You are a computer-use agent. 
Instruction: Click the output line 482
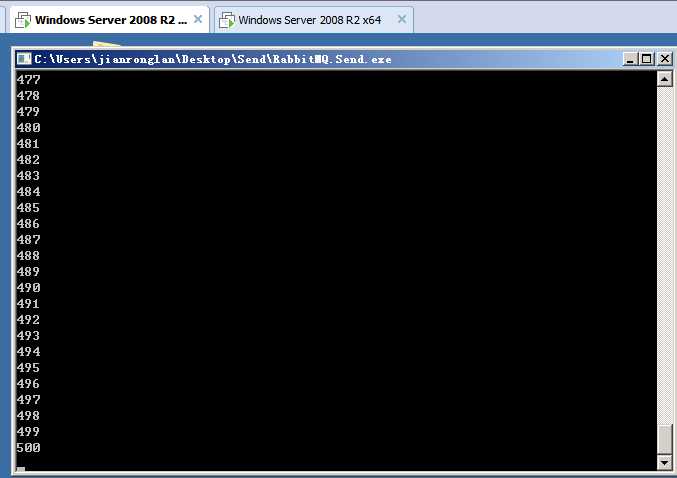pos(28,160)
